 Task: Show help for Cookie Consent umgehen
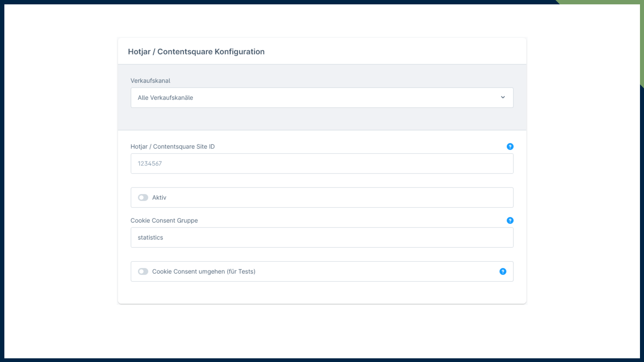click(x=502, y=271)
